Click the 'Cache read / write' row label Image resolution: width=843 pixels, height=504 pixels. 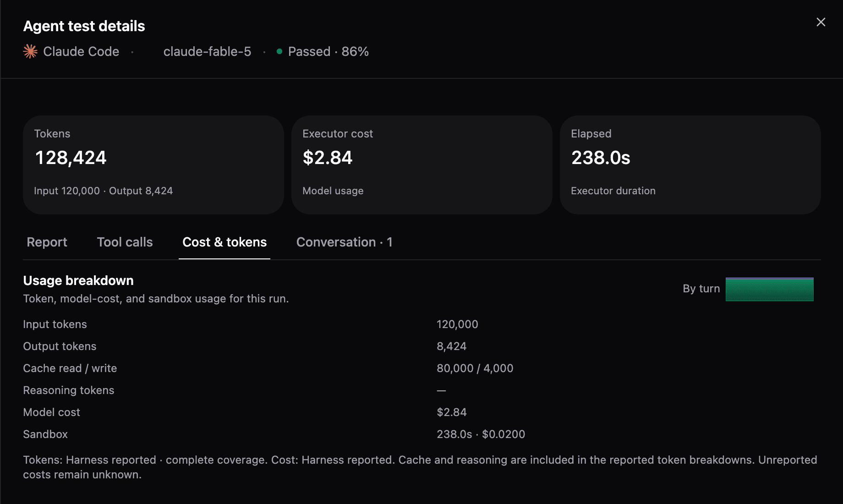pyautogui.click(x=70, y=368)
